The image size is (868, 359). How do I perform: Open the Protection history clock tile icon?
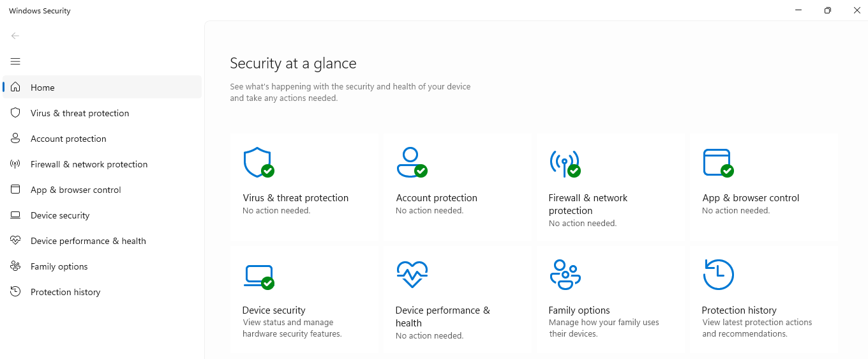click(x=718, y=275)
